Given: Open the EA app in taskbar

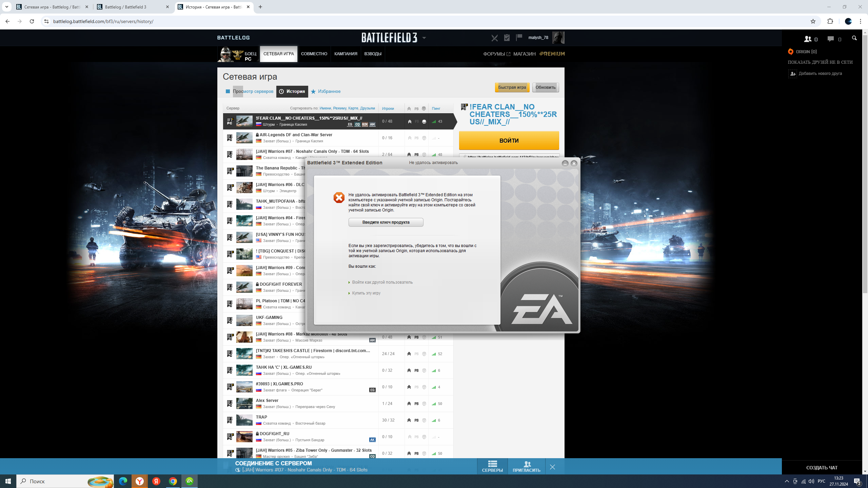Looking at the screenshot, I should [x=189, y=481].
